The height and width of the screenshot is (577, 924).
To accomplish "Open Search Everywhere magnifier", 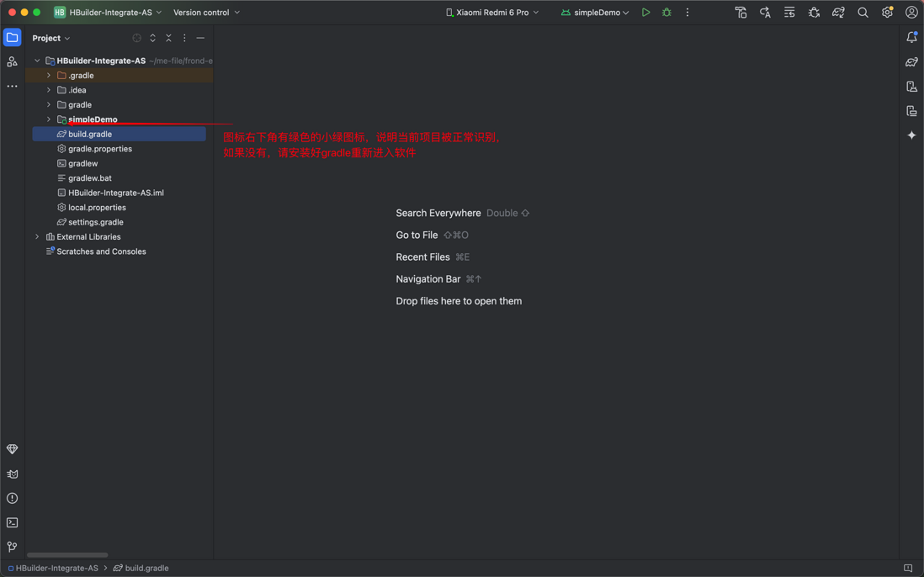I will (863, 13).
